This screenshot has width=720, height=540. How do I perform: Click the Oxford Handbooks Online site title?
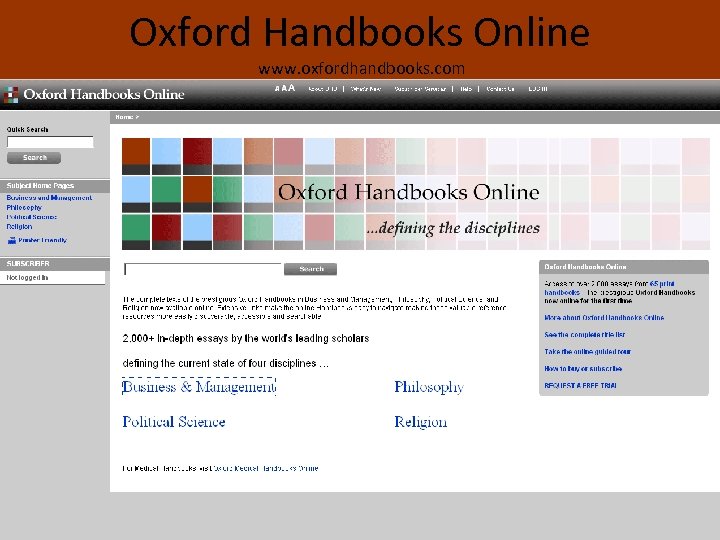(104, 94)
